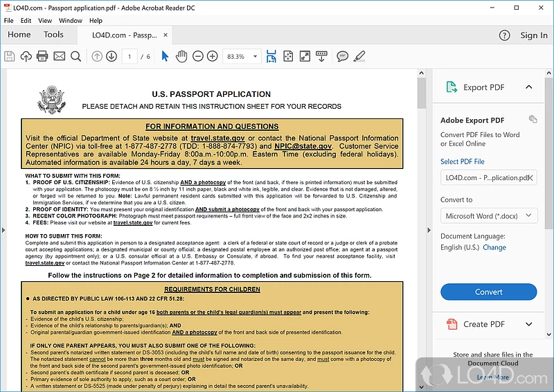This screenshot has height=392, width=554.
Task: Click the U.S. PASSPORT APPLICATION heading
Action: pyautogui.click(x=211, y=94)
